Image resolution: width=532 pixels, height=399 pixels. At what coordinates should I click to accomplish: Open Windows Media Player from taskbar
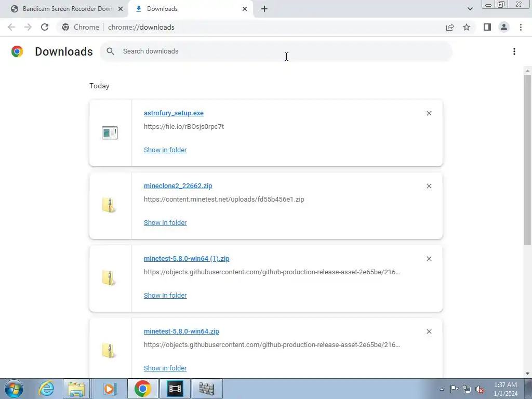pyautogui.click(x=109, y=389)
